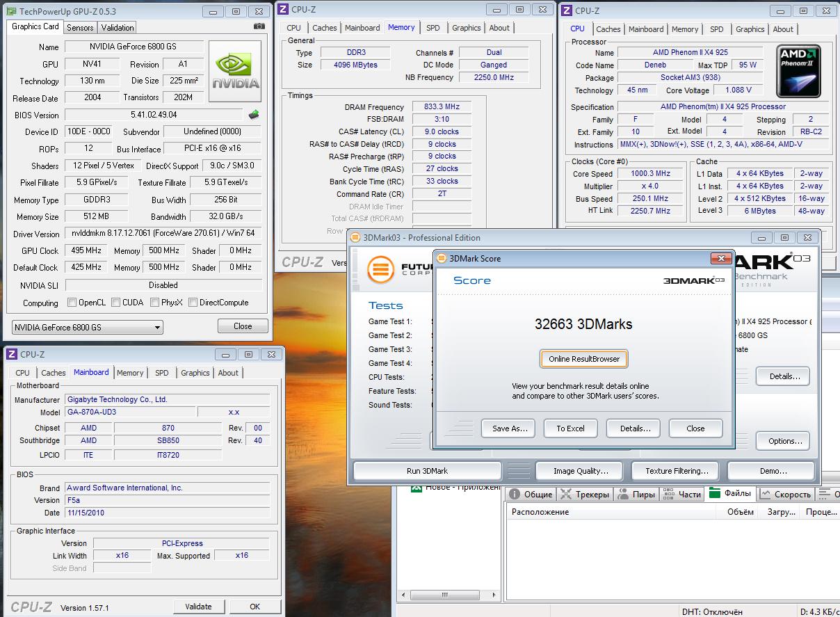
Task: Click Texture Filtering... button in 3DMark03
Action: [677, 471]
